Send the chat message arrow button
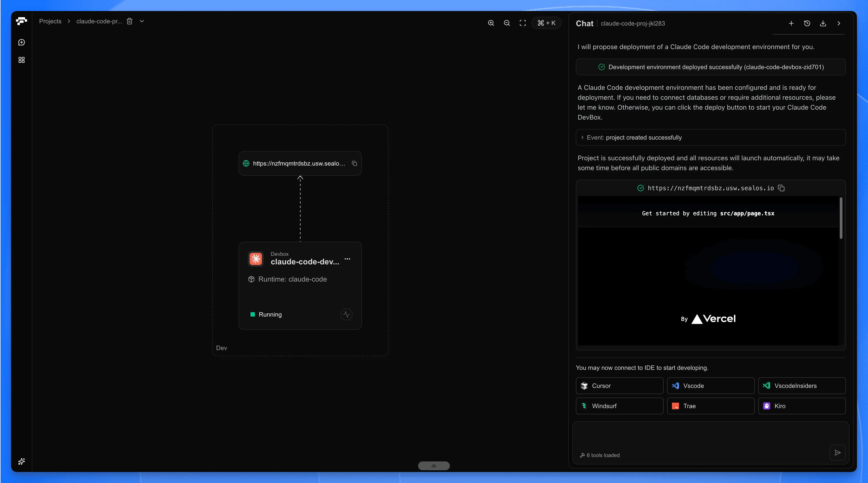 [837, 453]
